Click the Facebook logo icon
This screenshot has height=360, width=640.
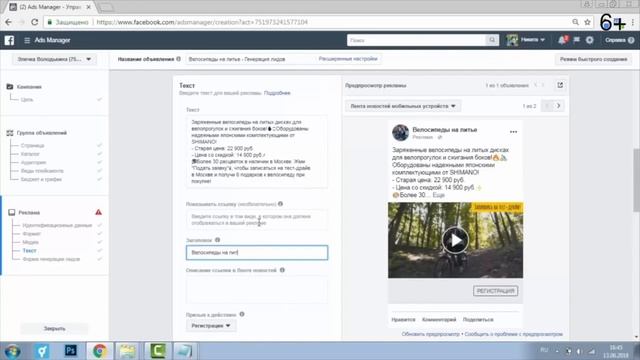pyautogui.click(x=9, y=40)
